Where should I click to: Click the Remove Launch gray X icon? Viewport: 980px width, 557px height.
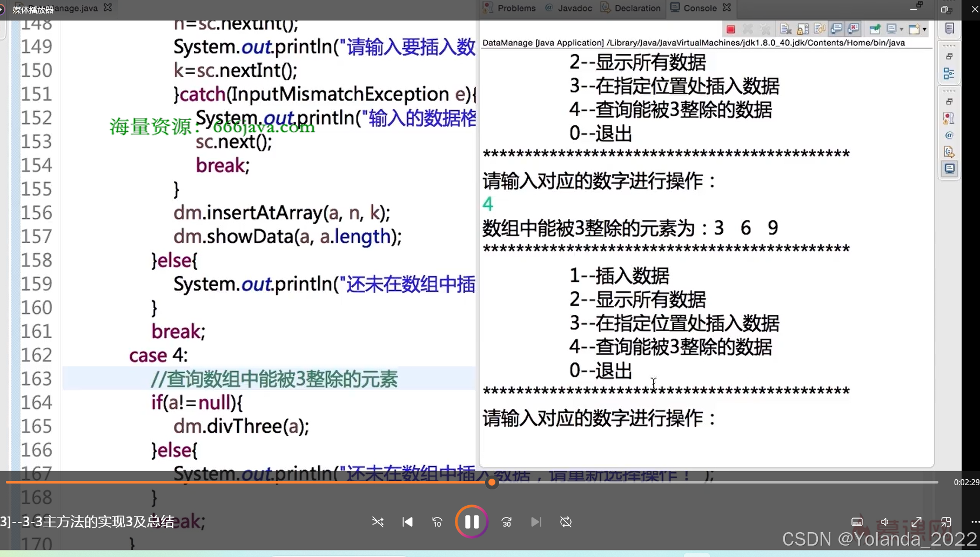click(748, 29)
